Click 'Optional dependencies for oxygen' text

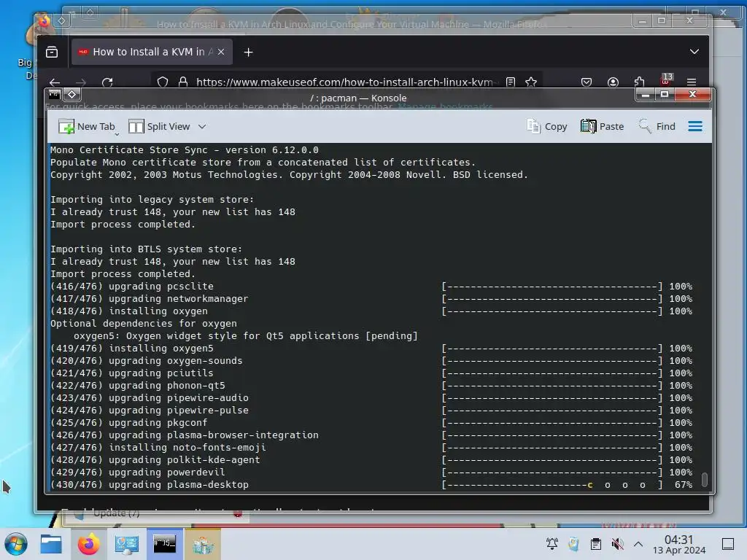click(x=144, y=324)
